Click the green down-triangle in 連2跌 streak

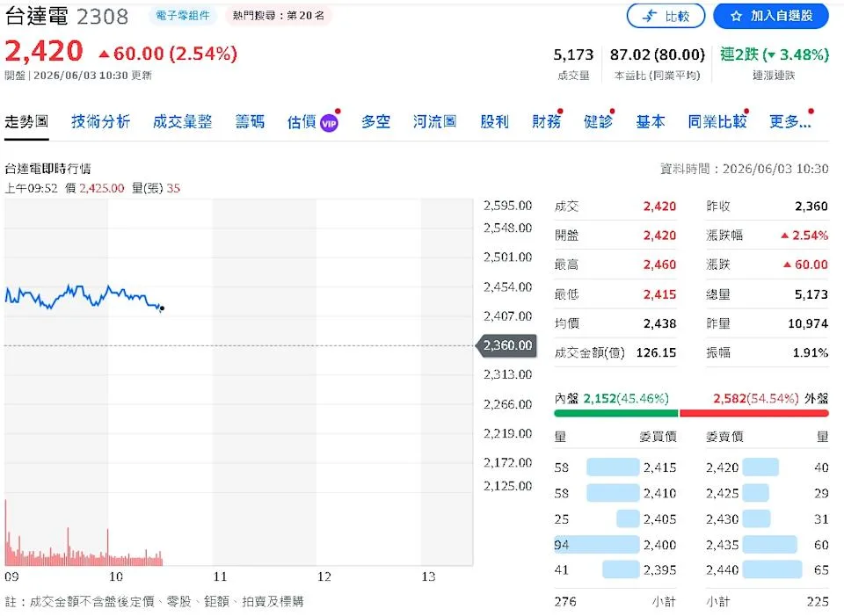point(771,54)
